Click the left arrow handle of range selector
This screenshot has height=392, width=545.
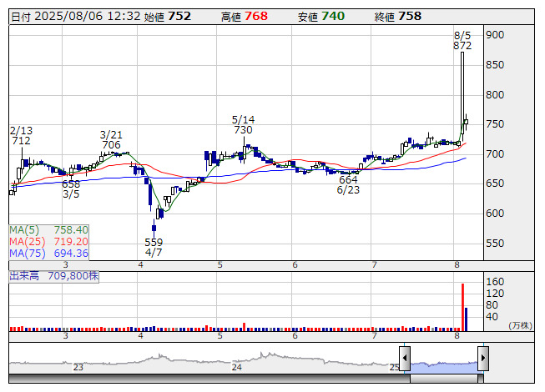click(x=405, y=359)
